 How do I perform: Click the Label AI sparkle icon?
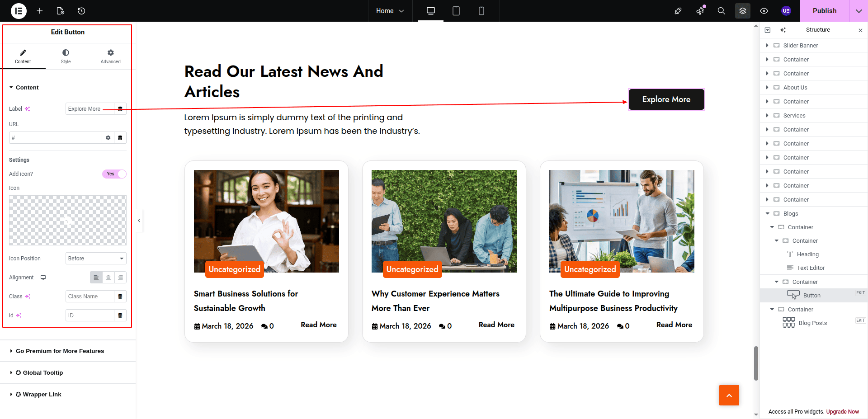pos(28,109)
